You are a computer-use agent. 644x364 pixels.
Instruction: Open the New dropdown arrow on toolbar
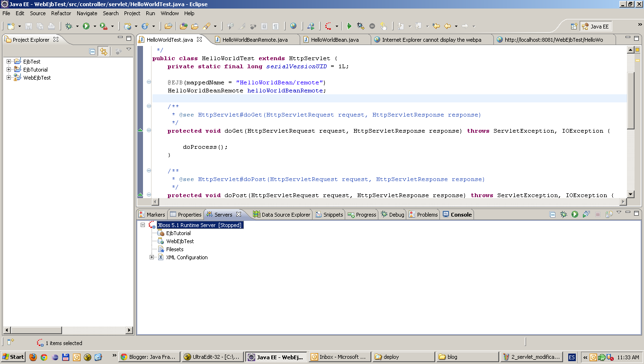(x=18, y=27)
